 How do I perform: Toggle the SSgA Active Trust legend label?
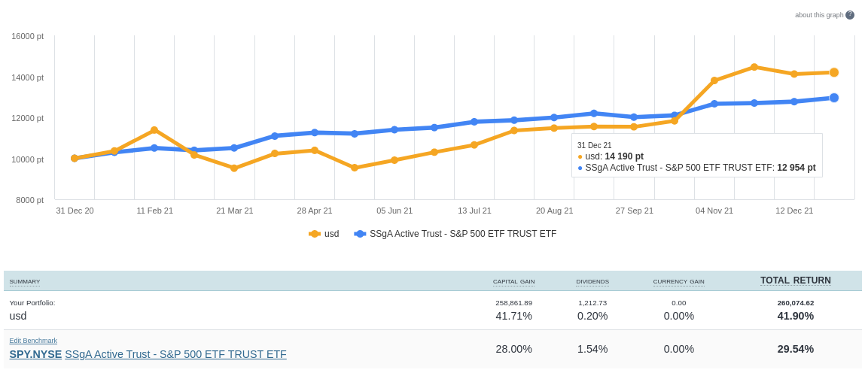point(463,234)
